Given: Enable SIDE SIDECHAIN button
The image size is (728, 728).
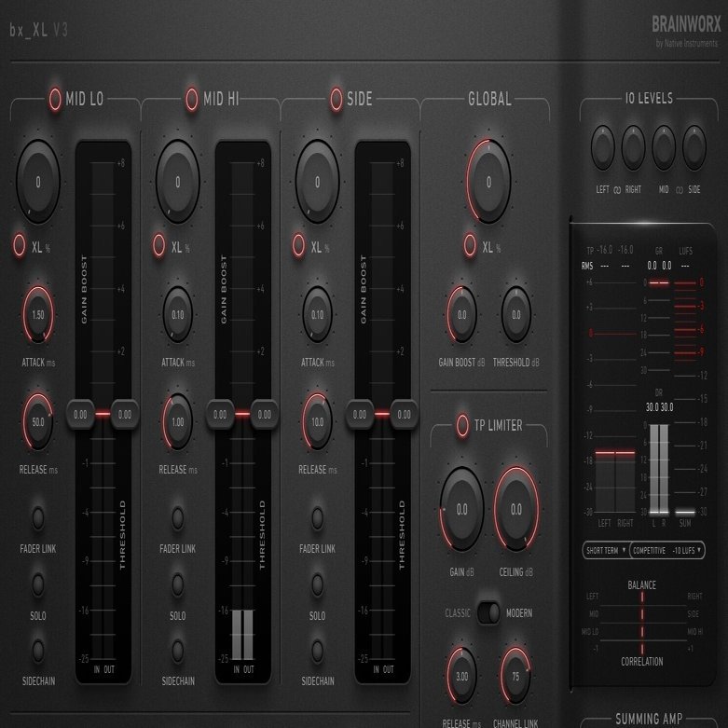Looking at the screenshot, I should point(318,651).
